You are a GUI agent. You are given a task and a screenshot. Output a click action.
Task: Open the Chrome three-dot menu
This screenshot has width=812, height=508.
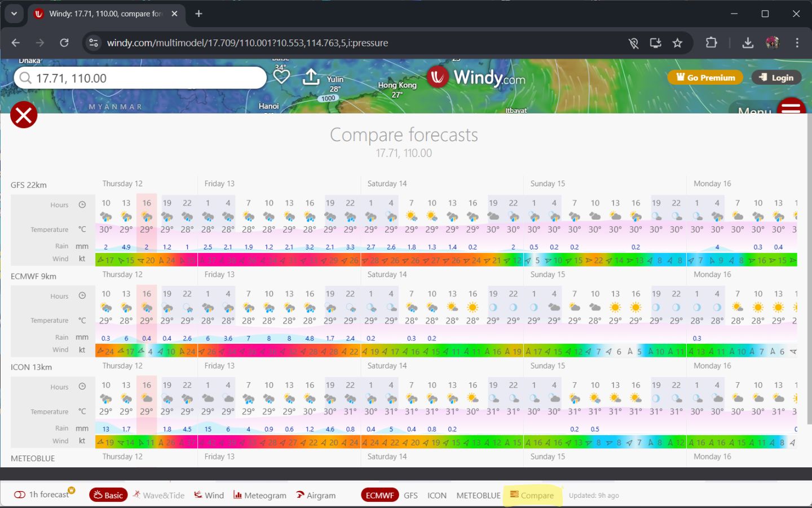[797, 42]
